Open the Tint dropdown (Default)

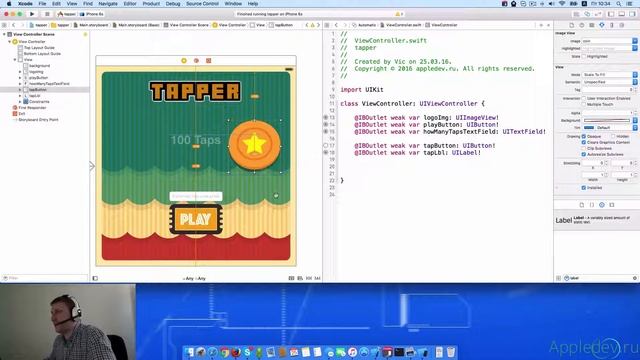[x=635, y=128]
